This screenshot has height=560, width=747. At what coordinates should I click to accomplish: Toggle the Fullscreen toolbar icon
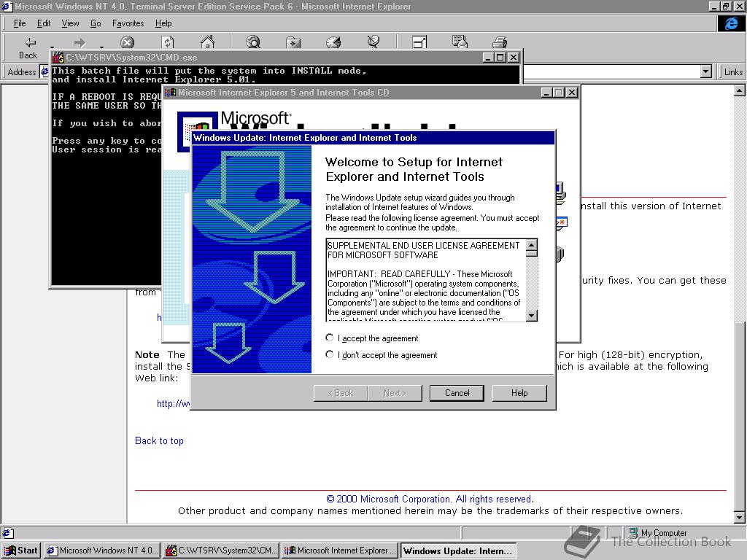point(419,42)
